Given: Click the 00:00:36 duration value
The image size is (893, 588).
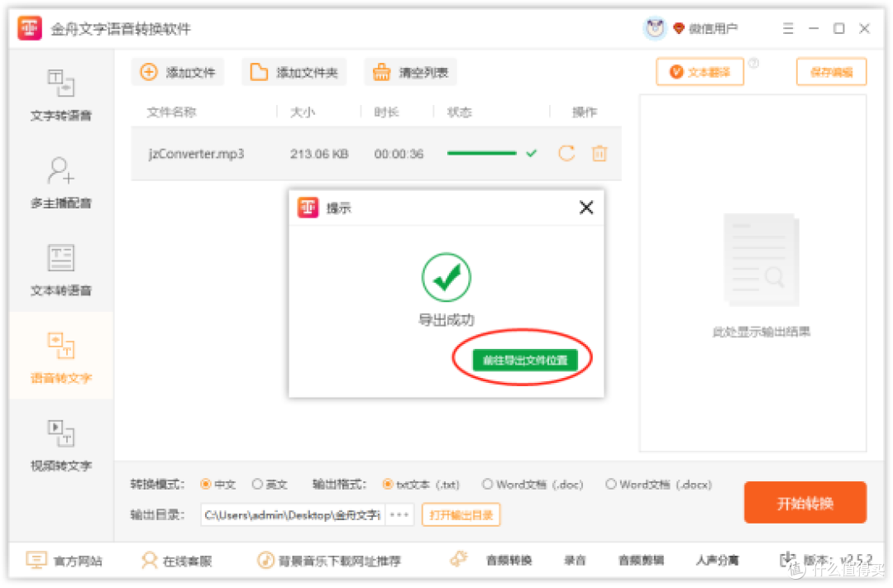Looking at the screenshot, I should pyautogui.click(x=399, y=154).
